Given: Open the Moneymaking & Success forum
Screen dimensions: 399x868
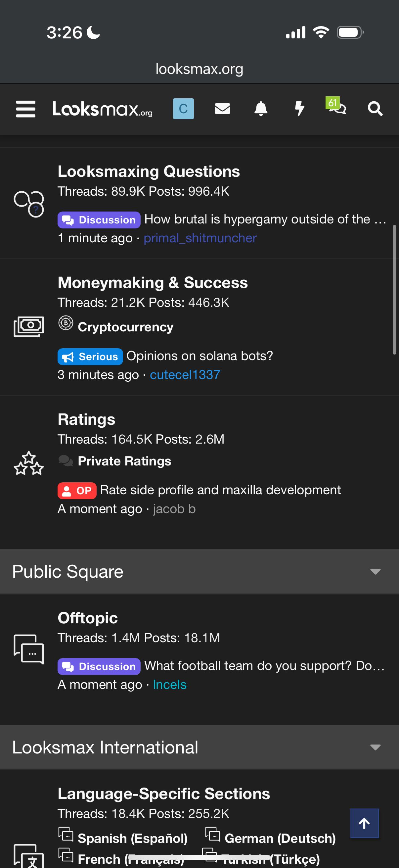Looking at the screenshot, I should coord(153,283).
